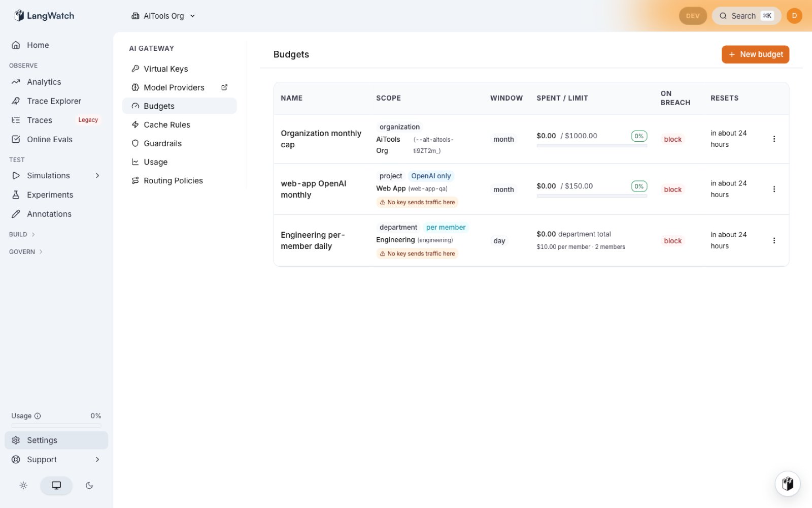Switch to dark theme
Image resolution: width=812 pixels, height=508 pixels.
pyautogui.click(x=89, y=486)
